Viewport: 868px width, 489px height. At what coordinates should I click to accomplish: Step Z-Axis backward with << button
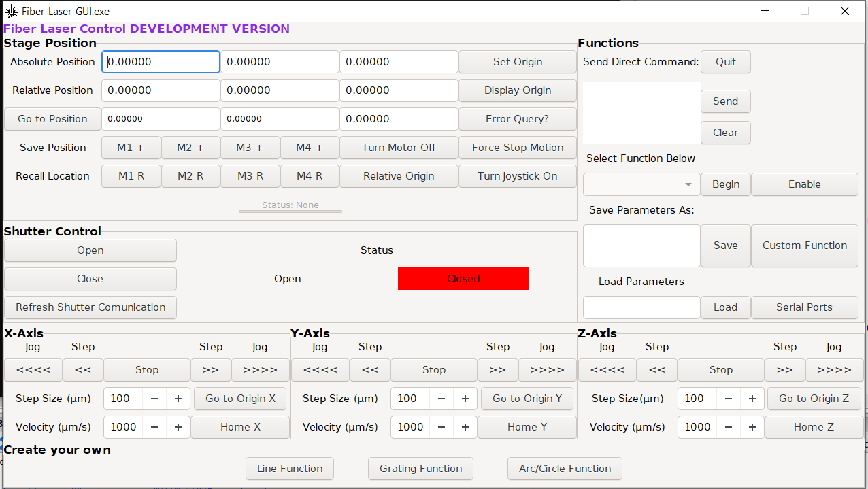click(656, 370)
